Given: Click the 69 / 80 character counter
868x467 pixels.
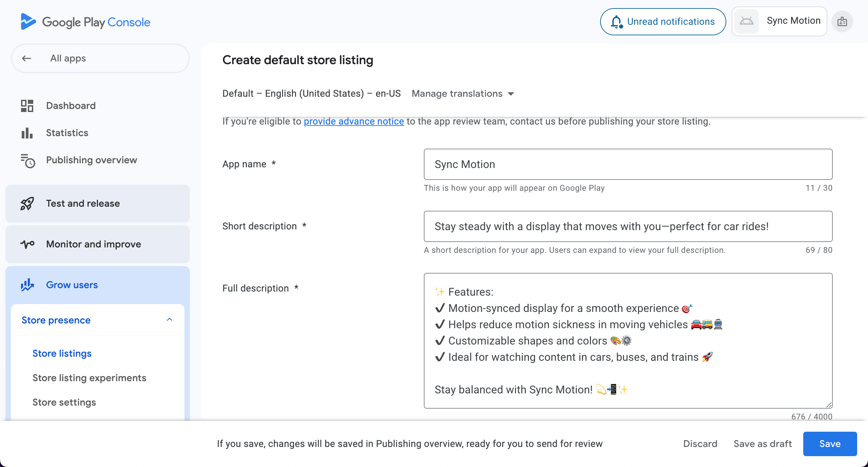Looking at the screenshot, I should (819, 250).
